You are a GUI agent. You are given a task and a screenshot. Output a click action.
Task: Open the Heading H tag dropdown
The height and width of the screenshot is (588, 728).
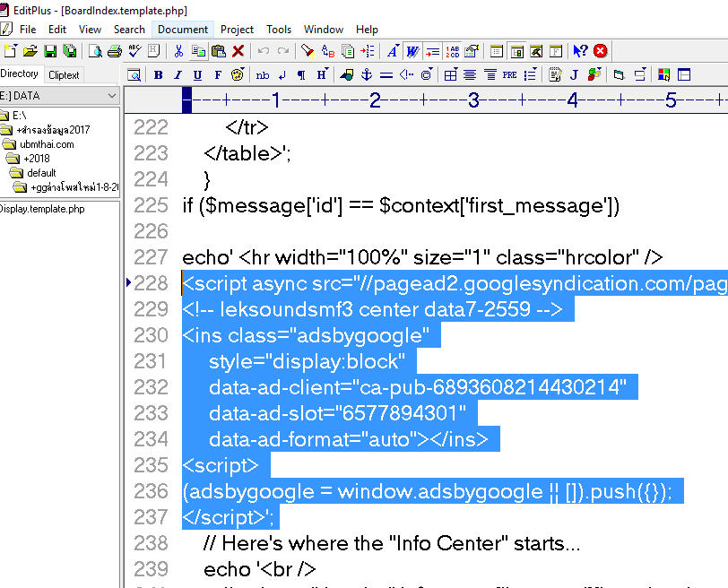point(322,74)
